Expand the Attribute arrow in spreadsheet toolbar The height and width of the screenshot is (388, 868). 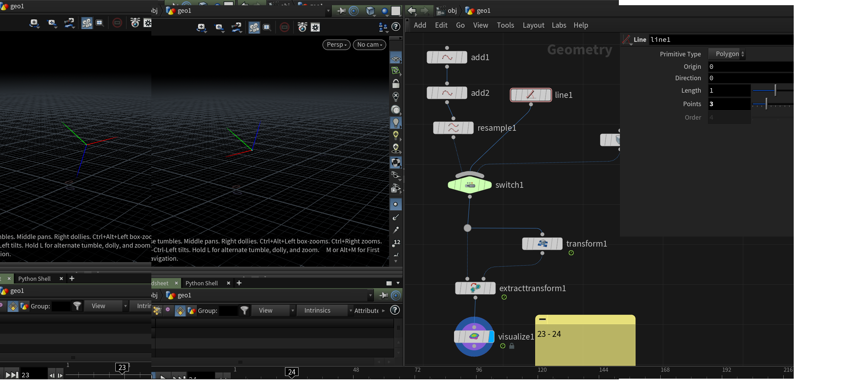coord(383,311)
